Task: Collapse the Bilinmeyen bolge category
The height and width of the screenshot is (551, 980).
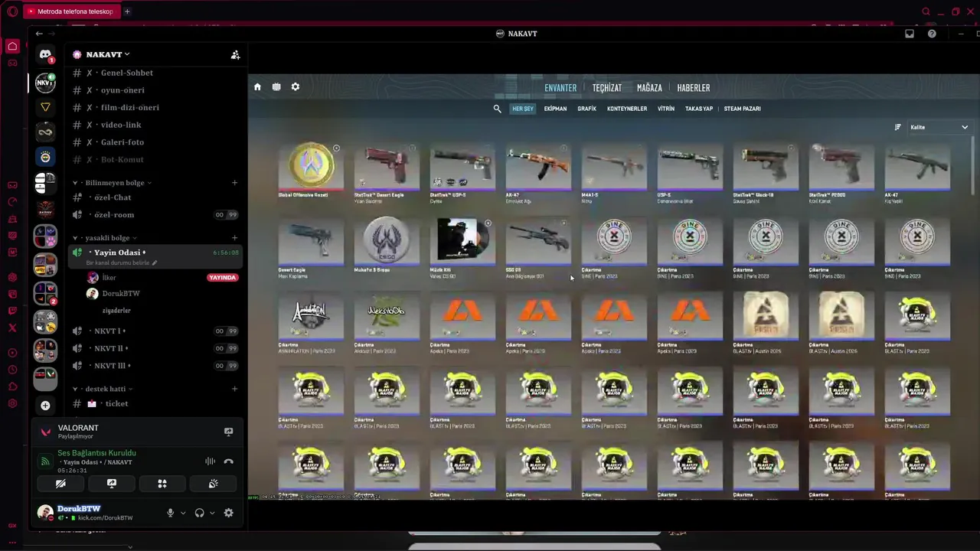Action: pyautogui.click(x=115, y=183)
